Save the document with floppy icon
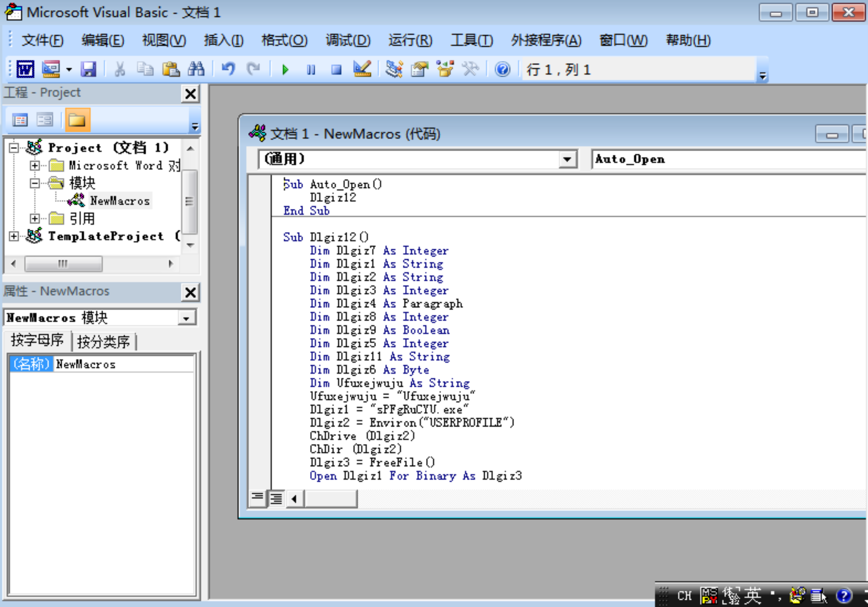The height and width of the screenshot is (607, 868). [x=88, y=69]
